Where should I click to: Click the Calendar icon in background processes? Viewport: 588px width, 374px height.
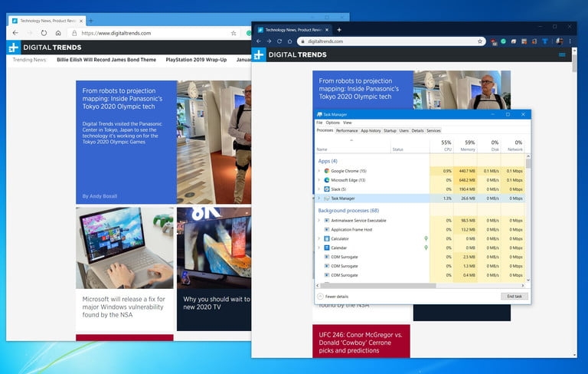327,248
